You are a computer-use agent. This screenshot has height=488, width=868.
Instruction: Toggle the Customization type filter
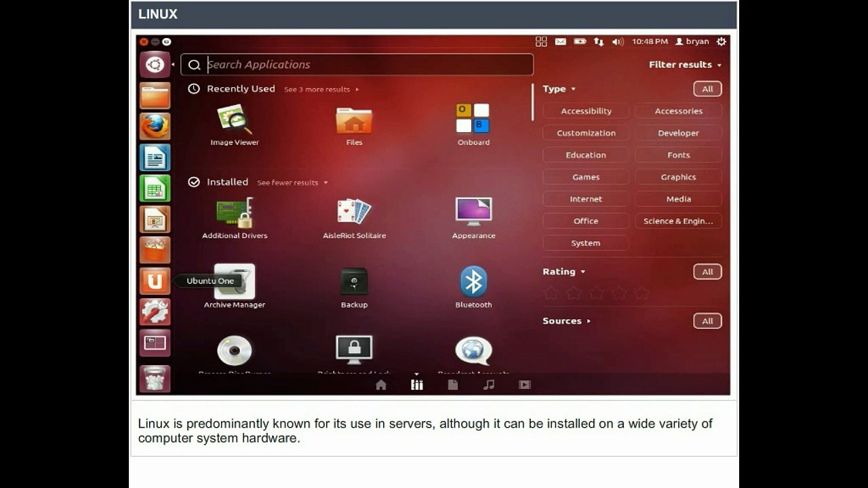point(586,133)
